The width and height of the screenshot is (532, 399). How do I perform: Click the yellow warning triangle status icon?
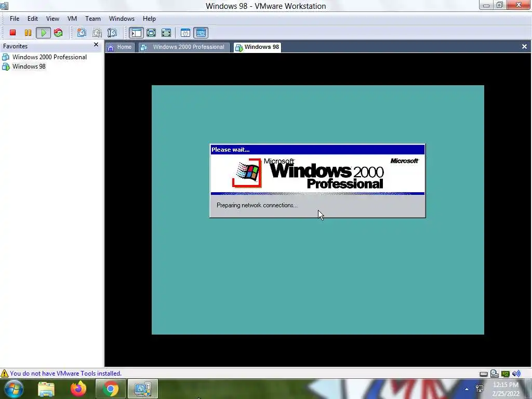pyautogui.click(x=4, y=373)
